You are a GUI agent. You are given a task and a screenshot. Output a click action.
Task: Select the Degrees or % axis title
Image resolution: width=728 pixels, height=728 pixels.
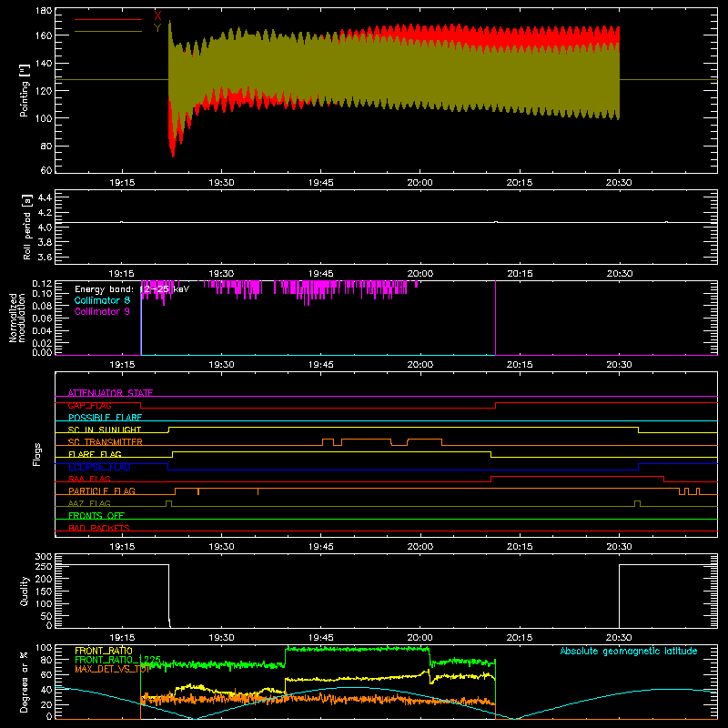25,682
